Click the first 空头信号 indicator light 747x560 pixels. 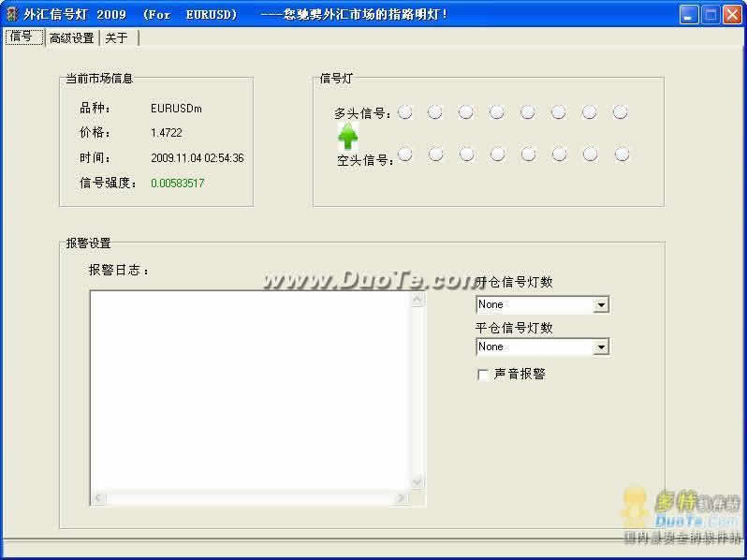405,155
